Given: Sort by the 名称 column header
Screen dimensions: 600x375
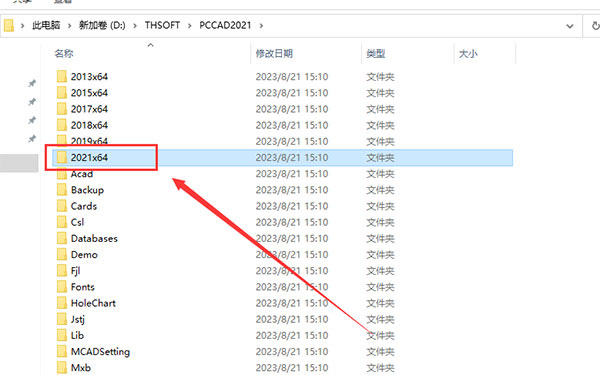Looking at the screenshot, I should tap(64, 53).
